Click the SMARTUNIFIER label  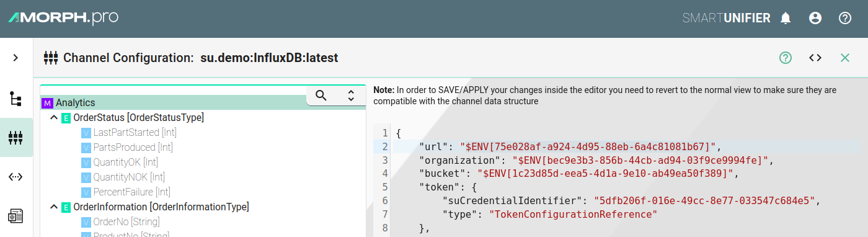click(726, 19)
